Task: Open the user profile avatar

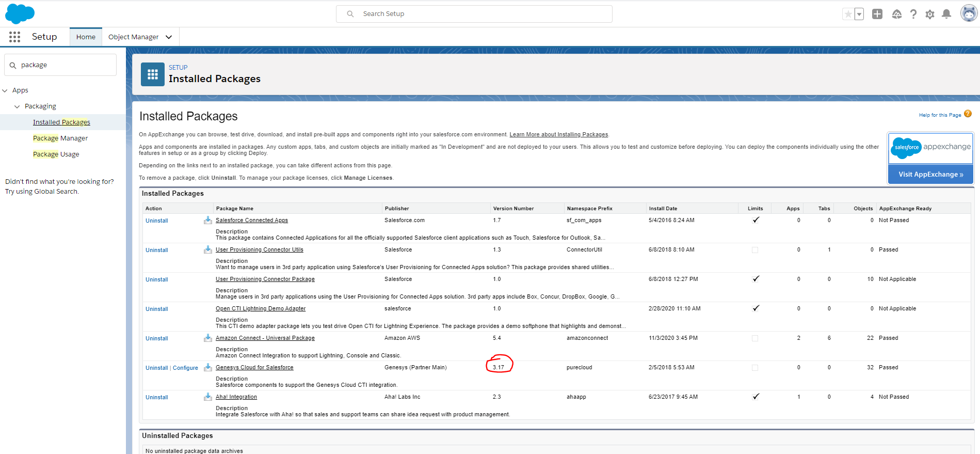Action: point(969,13)
